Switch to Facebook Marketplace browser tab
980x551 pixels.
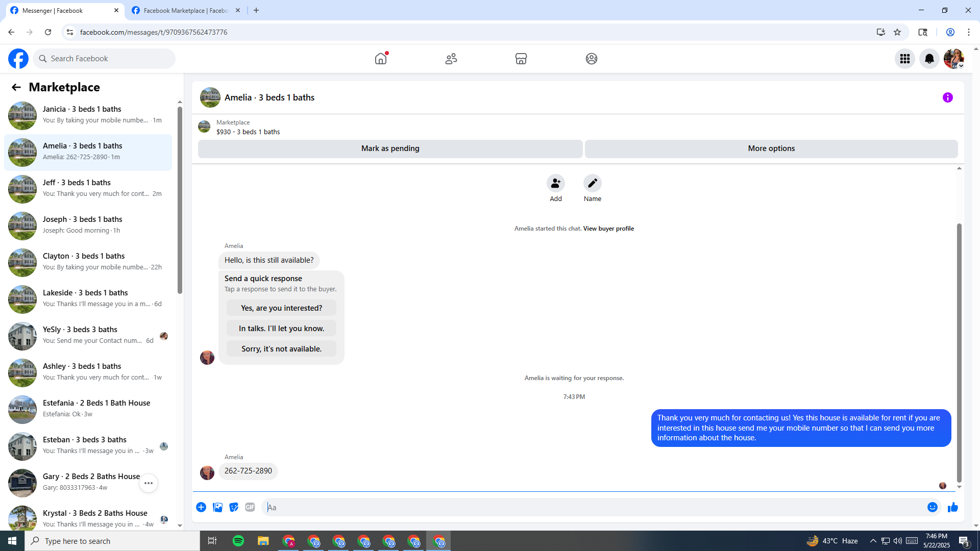(x=186, y=10)
